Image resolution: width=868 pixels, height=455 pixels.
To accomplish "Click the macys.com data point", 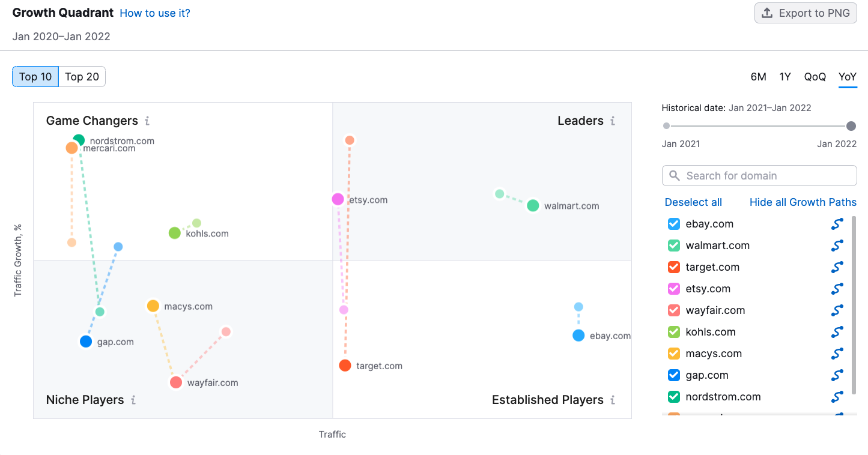I will click(x=153, y=306).
